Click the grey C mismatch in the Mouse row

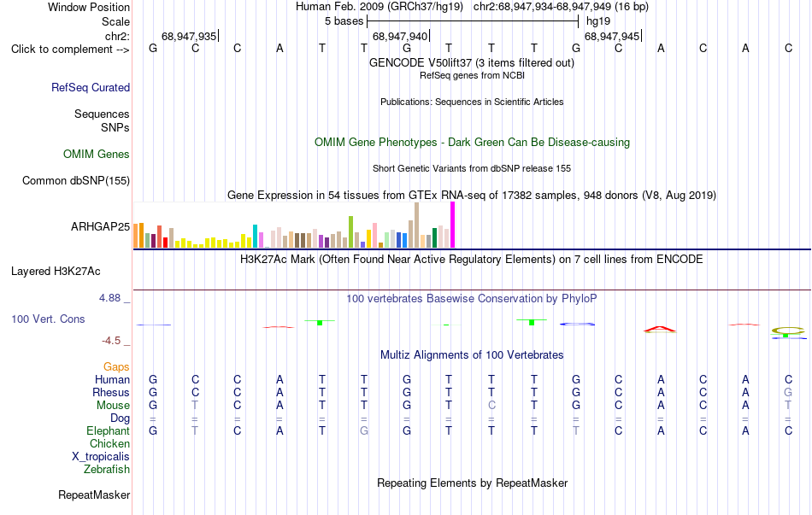click(491, 406)
